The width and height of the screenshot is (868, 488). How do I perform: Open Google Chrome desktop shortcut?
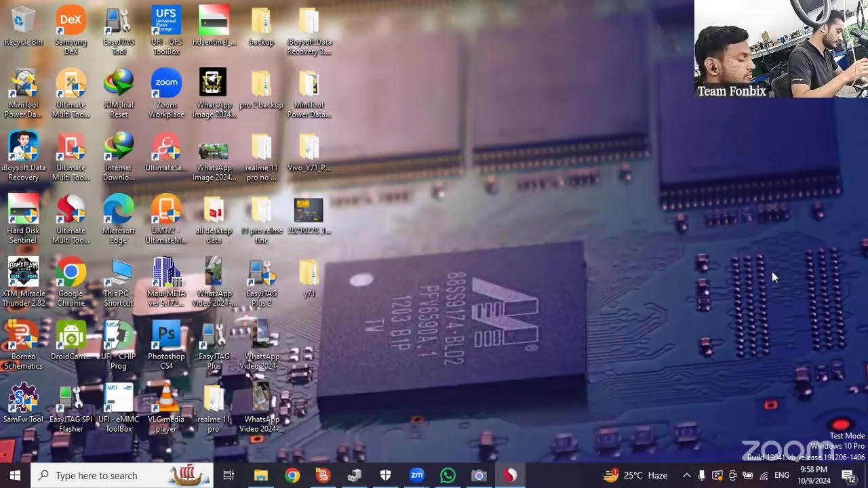[71, 283]
